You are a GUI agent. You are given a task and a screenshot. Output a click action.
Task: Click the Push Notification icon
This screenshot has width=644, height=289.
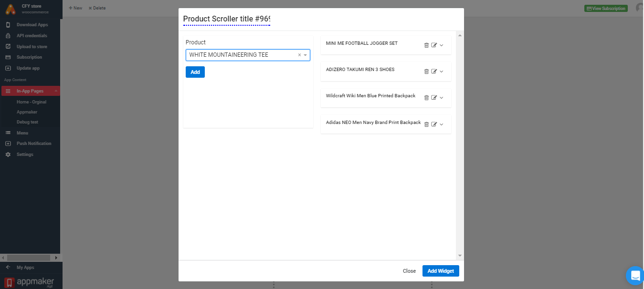point(8,144)
